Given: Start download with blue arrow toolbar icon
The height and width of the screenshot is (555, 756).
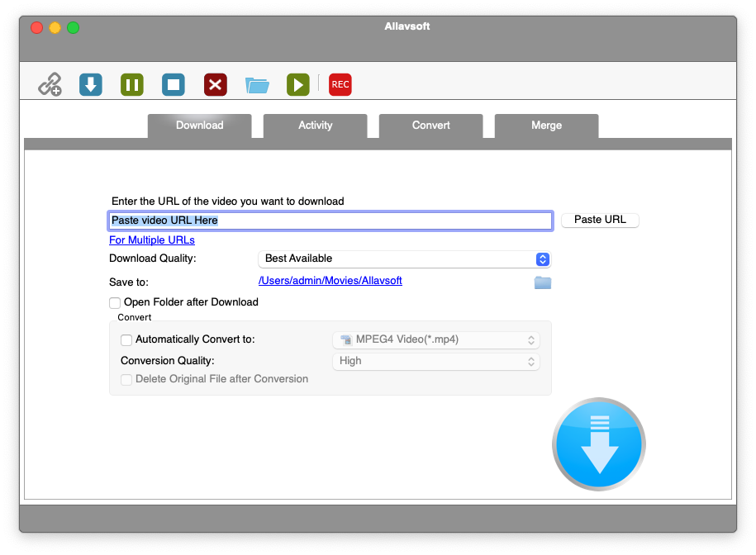Looking at the screenshot, I should coord(91,85).
